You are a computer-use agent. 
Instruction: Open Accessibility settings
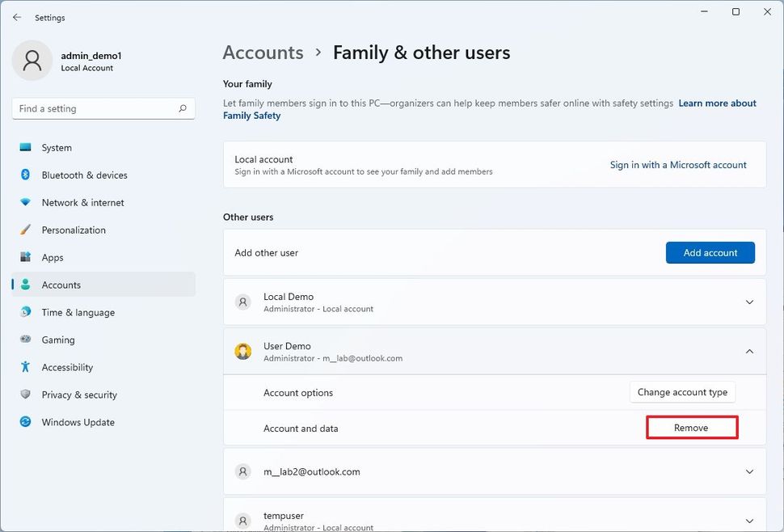69,367
